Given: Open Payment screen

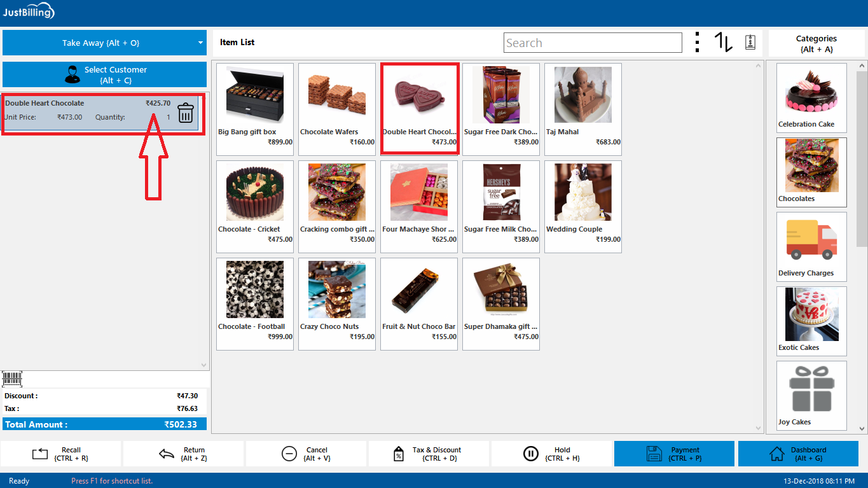Looking at the screenshot, I should 674,454.
